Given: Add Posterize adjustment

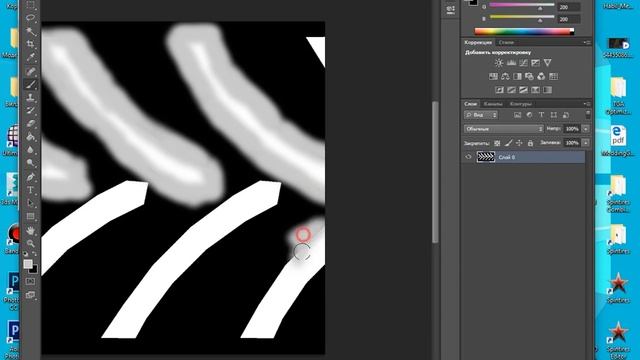Looking at the screenshot, I should coord(511,90).
